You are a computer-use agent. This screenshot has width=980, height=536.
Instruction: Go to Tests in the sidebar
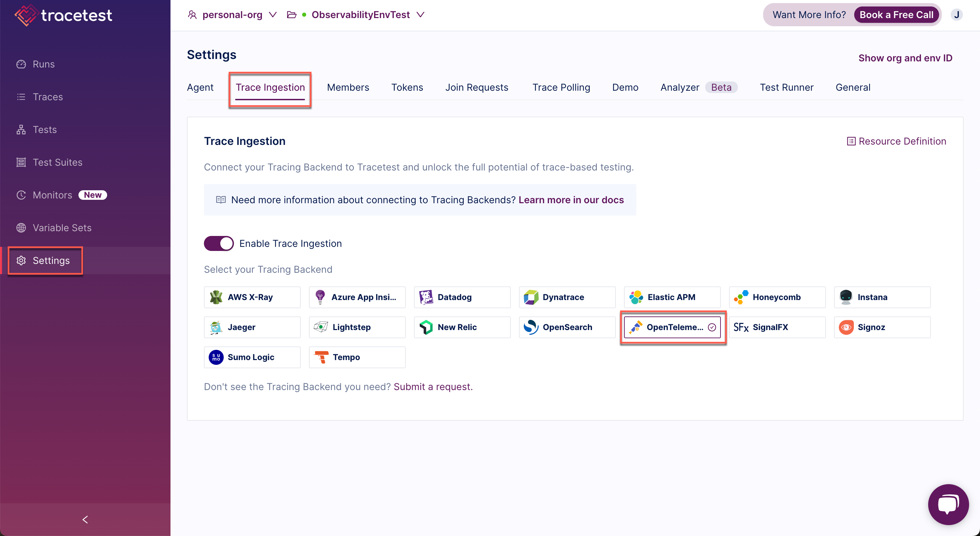tap(85, 130)
